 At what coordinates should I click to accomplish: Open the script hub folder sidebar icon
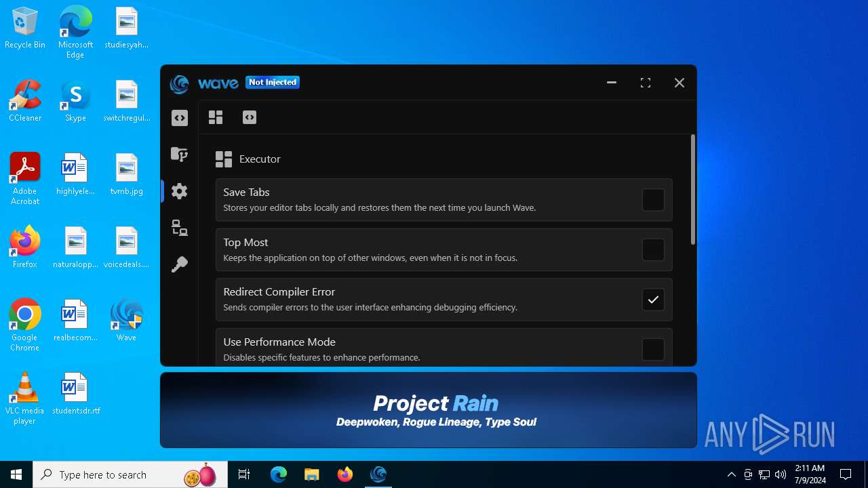(180, 155)
